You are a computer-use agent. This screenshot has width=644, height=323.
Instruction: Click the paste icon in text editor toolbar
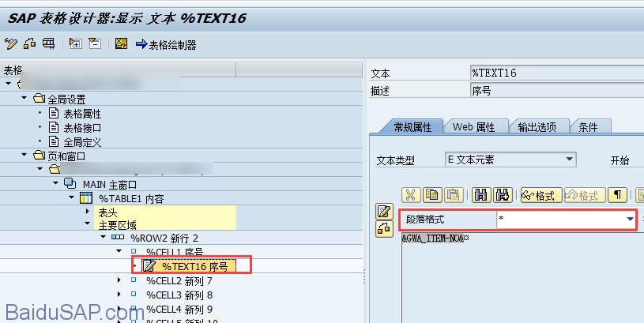click(454, 195)
